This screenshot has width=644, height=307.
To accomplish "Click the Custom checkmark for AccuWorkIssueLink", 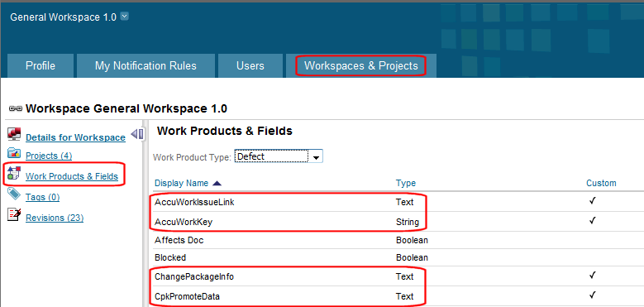I will point(592,201).
